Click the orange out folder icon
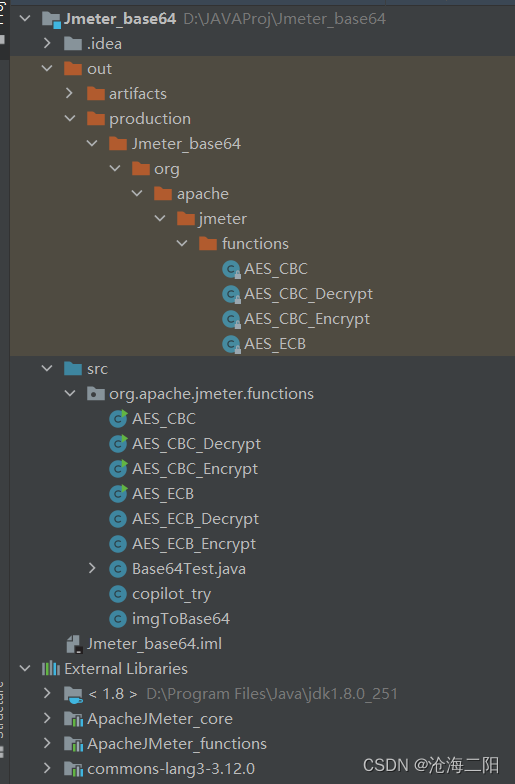This screenshot has height=784, width=515. tap(73, 68)
